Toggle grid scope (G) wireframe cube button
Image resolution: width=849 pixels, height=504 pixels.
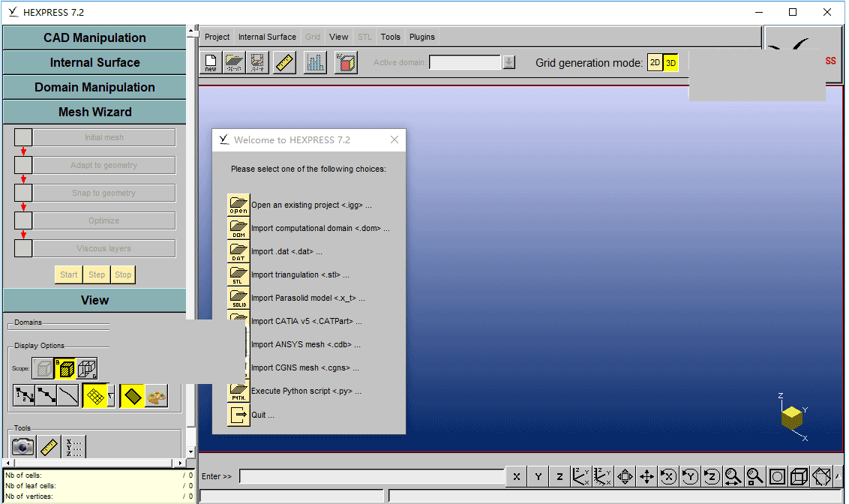[87, 369]
